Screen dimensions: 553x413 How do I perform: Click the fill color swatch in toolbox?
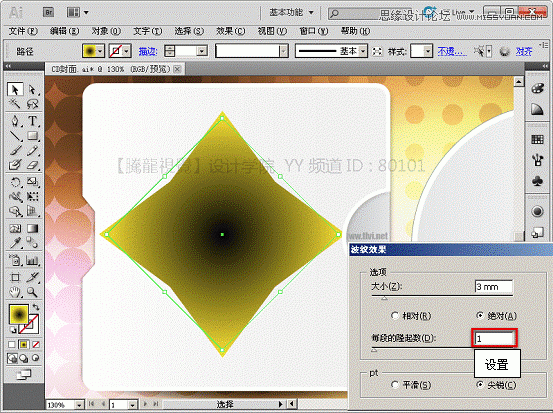tap(19, 314)
